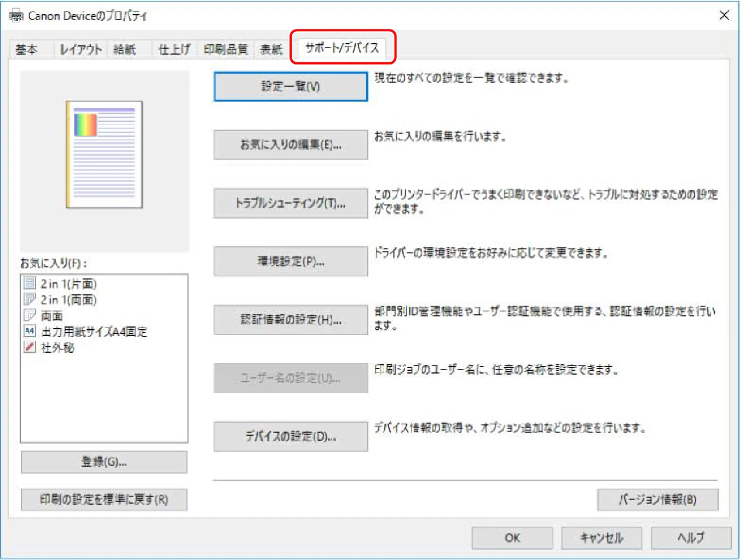Click the 両面 favorite icon
The image size is (740, 560).
click(30, 315)
